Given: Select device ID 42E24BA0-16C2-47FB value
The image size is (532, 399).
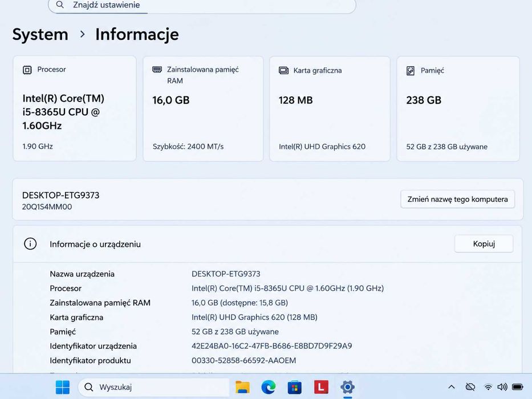Looking at the screenshot, I should [x=272, y=346].
